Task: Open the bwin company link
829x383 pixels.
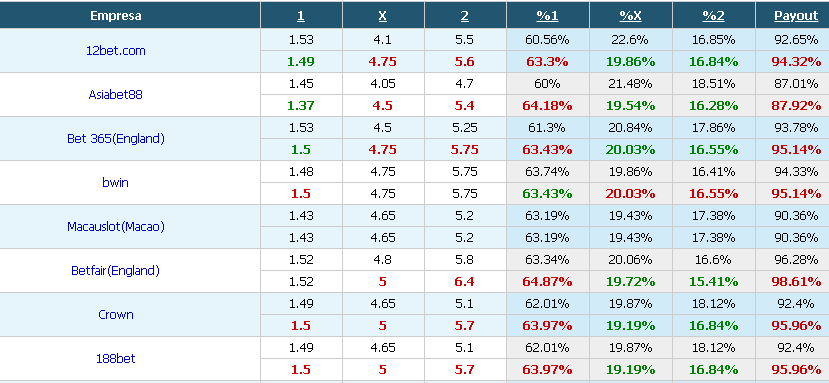Action: [x=115, y=183]
